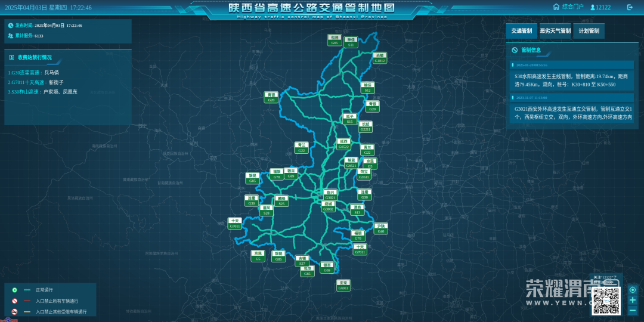
Task: Click the 12122 user profile icon
Action: pyautogui.click(x=593, y=8)
